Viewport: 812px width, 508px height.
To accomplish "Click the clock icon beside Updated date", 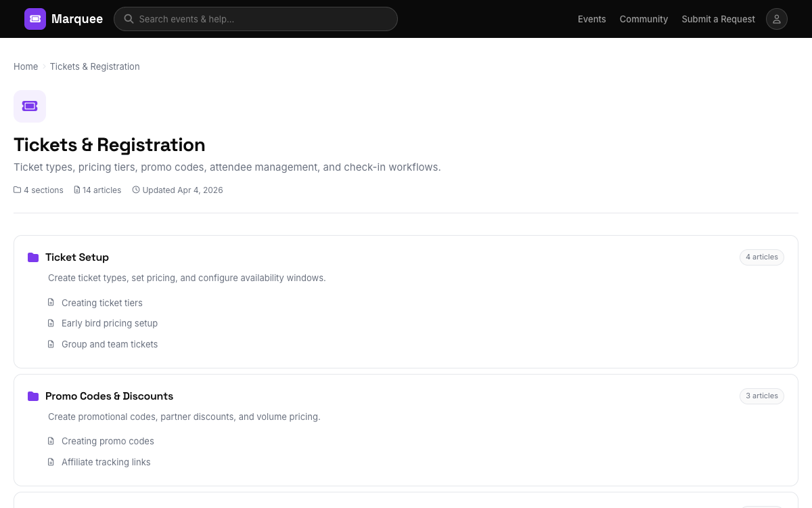I will click(136, 190).
